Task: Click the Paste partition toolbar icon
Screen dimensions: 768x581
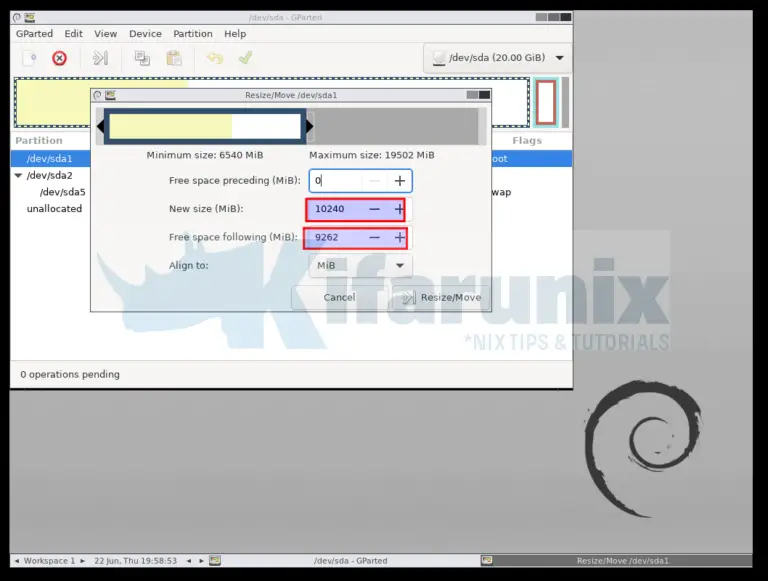Action: point(174,58)
